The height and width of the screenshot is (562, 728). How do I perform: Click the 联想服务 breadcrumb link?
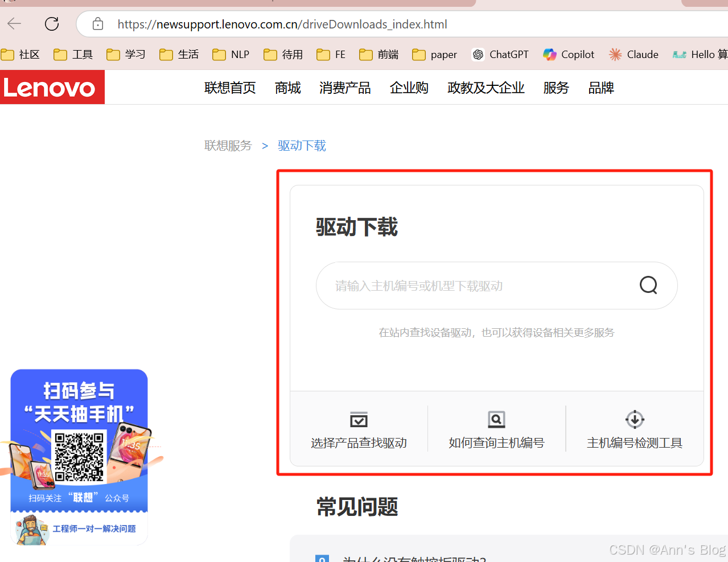[228, 146]
